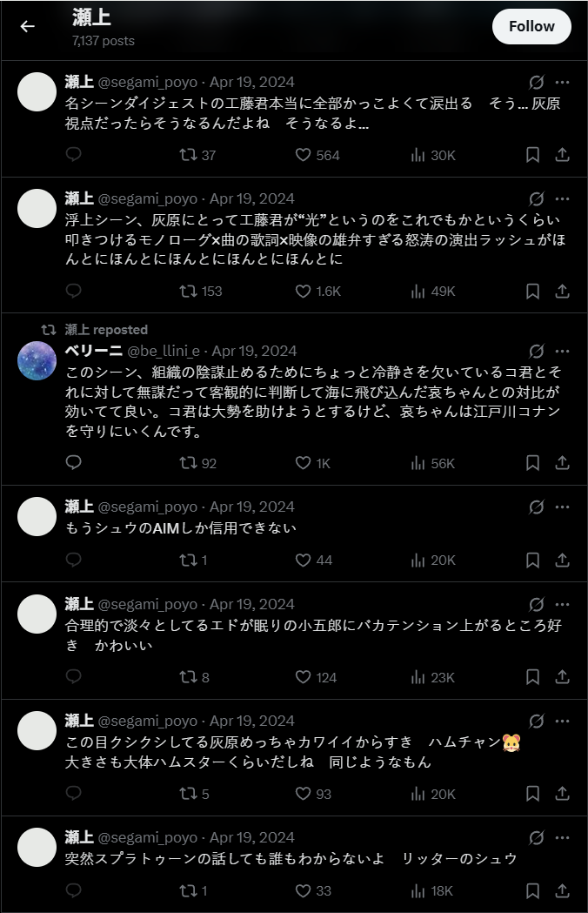Open ベリーニ's galaxy avatar
Image resolution: width=588 pixels, height=913 pixels.
tap(37, 359)
